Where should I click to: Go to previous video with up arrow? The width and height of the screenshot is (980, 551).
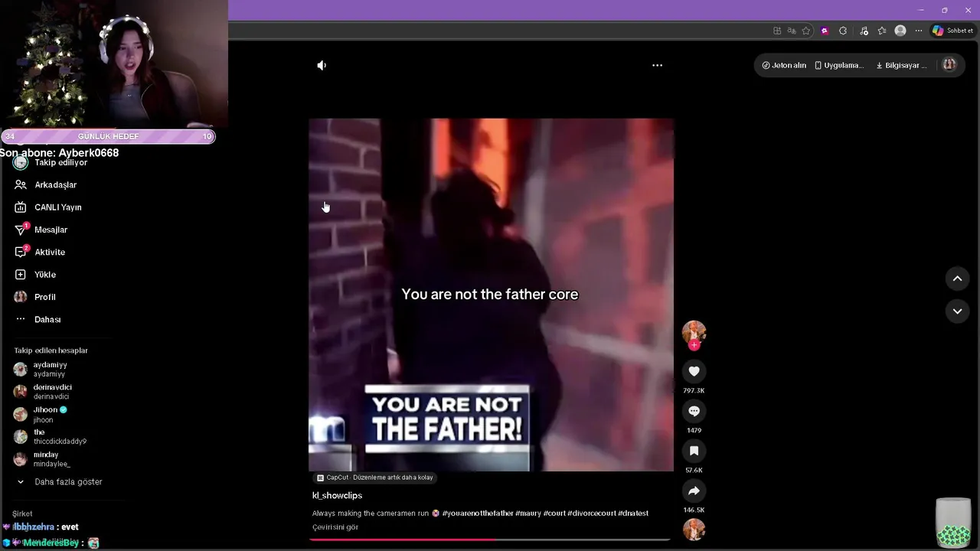click(957, 279)
